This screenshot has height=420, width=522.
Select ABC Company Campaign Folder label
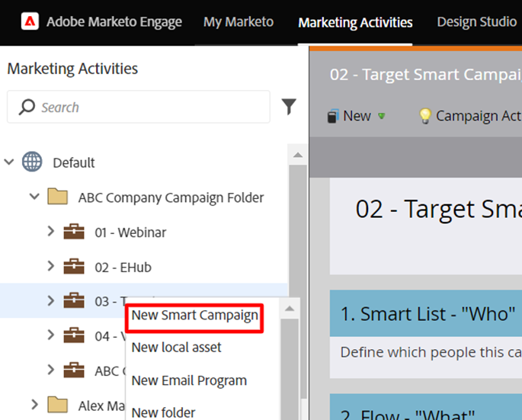click(x=171, y=197)
